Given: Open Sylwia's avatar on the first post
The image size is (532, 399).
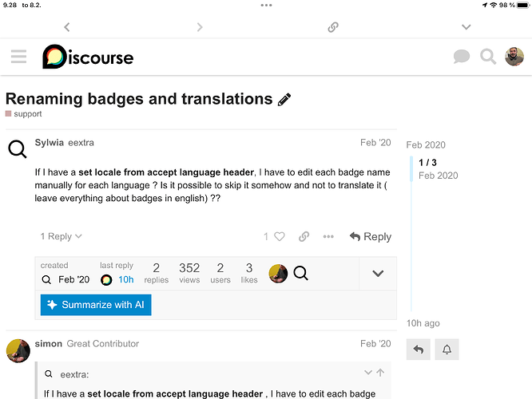Looking at the screenshot, I should [x=18, y=149].
